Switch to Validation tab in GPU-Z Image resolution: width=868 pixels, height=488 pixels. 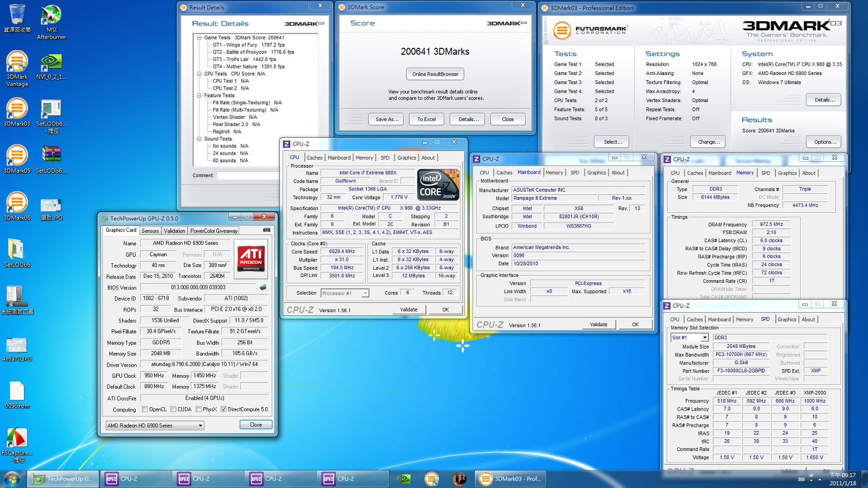pyautogui.click(x=174, y=231)
